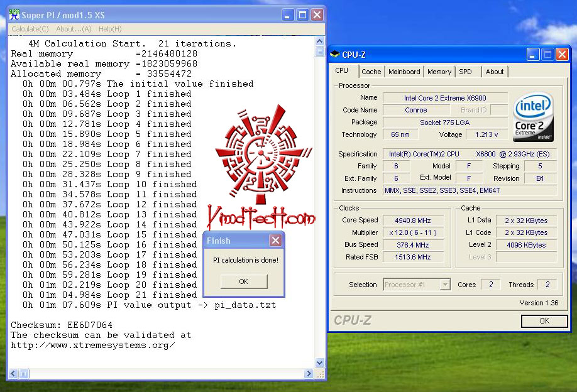
Task: Select the CPU tab in CPU-Z
Action: pyautogui.click(x=341, y=70)
